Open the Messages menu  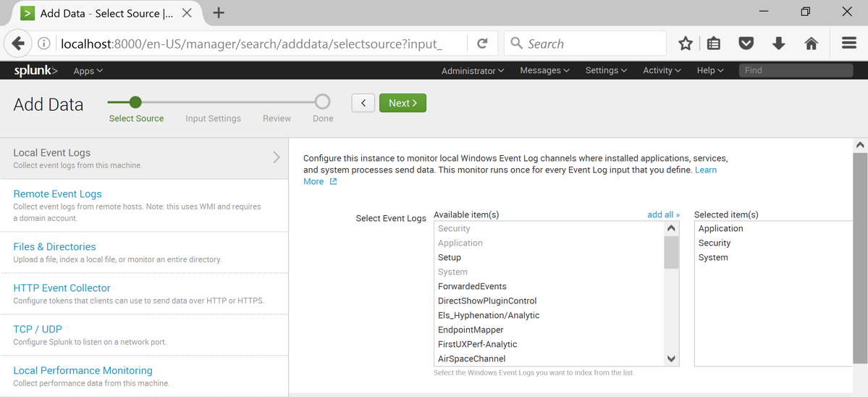[544, 70]
